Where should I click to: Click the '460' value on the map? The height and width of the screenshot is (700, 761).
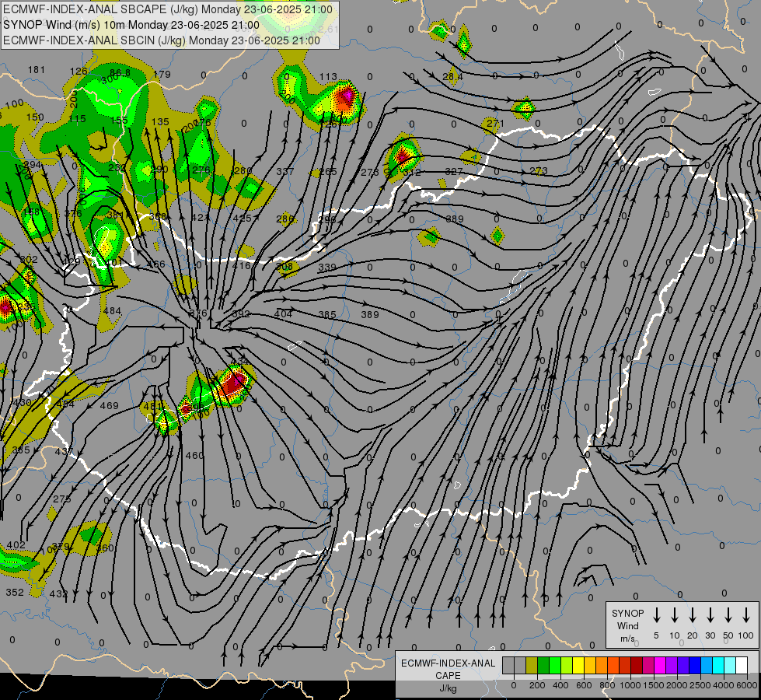[194, 456]
